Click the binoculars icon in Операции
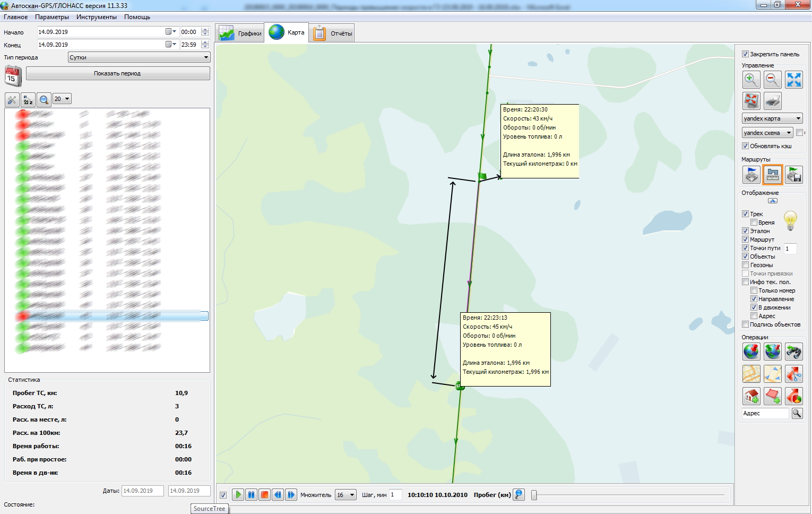812x514 pixels. (x=793, y=352)
